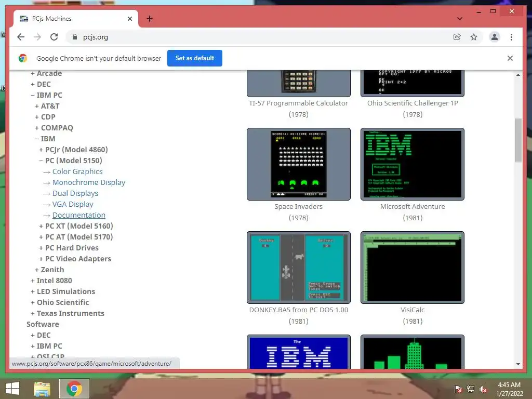
Task: Click the scrollbar down arrow
Action: coord(518,364)
